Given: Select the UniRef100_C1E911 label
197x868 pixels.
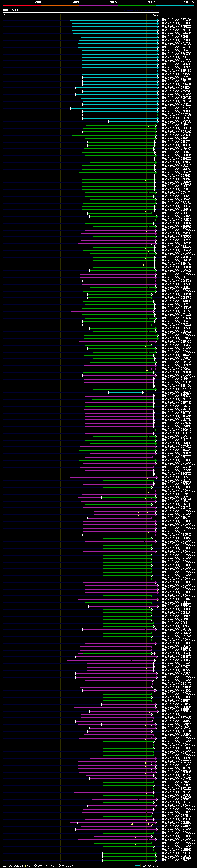Looking at the screenshot, I should click(x=176, y=125).
